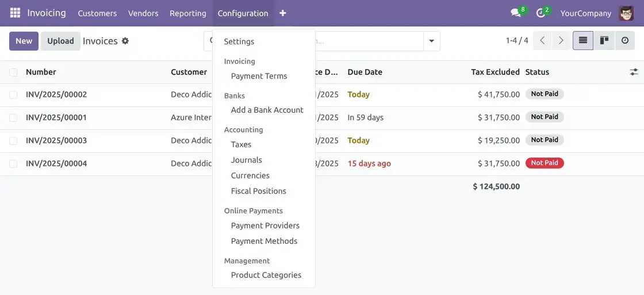Open Taxes configuration
The image size is (644, 295).
(x=241, y=144)
